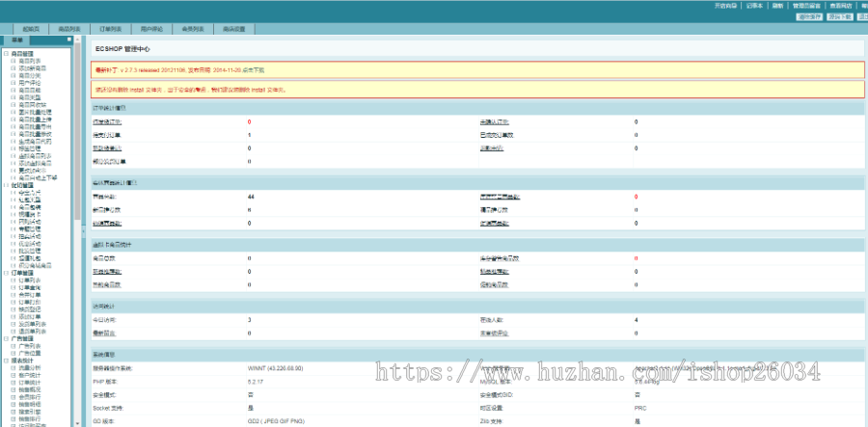
Task: Open 订单查询 in the sidebar tree
Action: coord(29,287)
